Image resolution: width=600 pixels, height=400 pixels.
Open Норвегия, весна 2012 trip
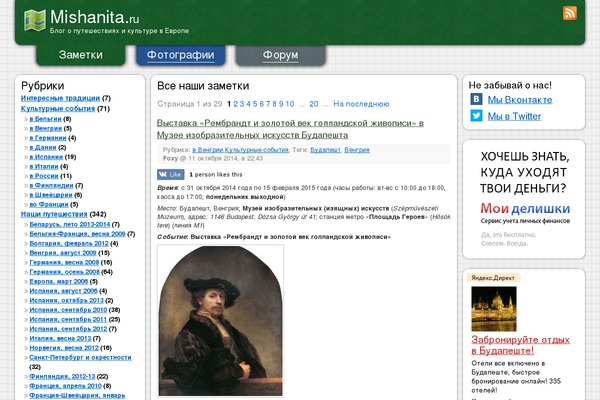(x=64, y=348)
